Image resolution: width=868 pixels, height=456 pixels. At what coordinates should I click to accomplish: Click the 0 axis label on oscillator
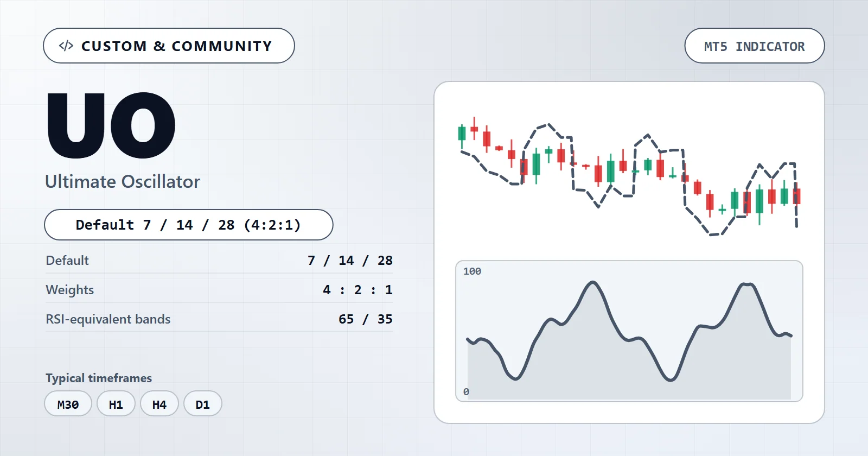[466, 392]
